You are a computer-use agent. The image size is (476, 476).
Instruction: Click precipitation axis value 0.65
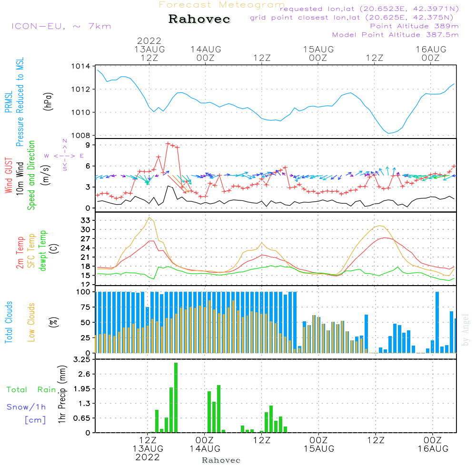(x=82, y=418)
